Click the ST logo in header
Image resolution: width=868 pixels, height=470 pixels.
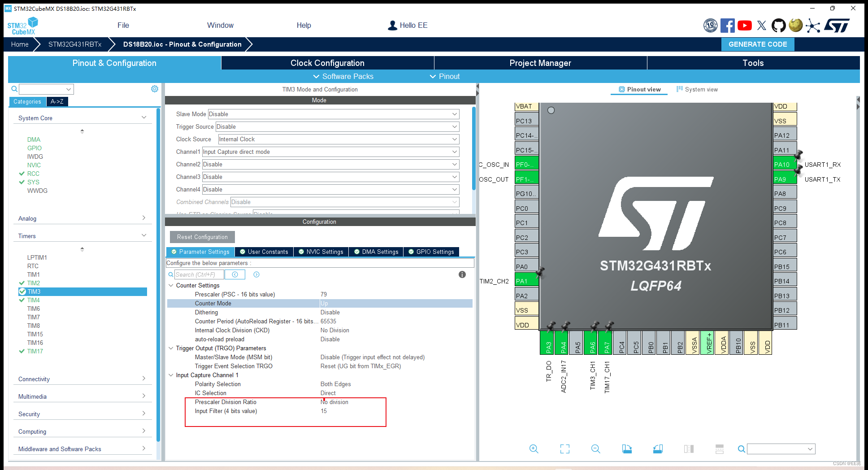pyautogui.click(x=837, y=26)
